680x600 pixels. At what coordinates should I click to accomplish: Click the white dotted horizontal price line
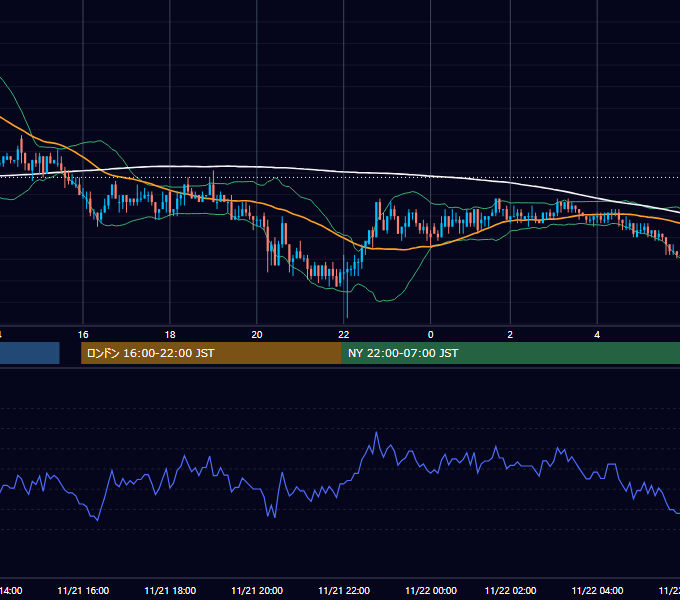[340, 177]
